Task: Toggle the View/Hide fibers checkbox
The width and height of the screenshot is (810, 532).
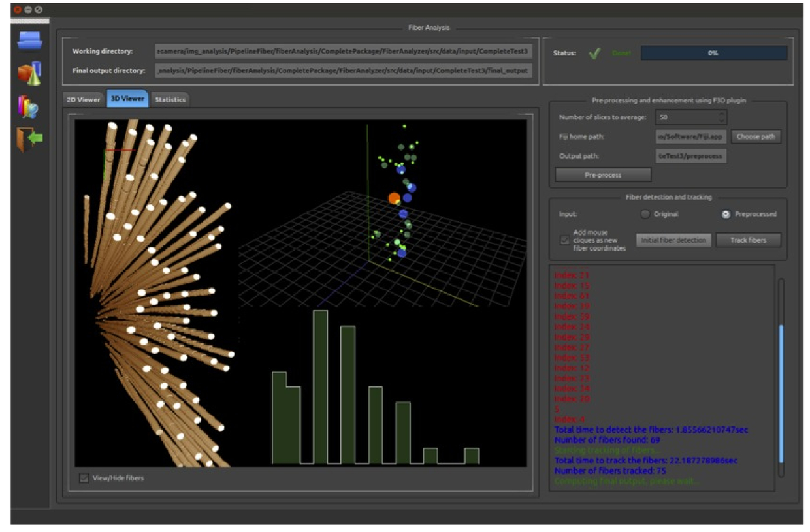Action: click(84, 478)
